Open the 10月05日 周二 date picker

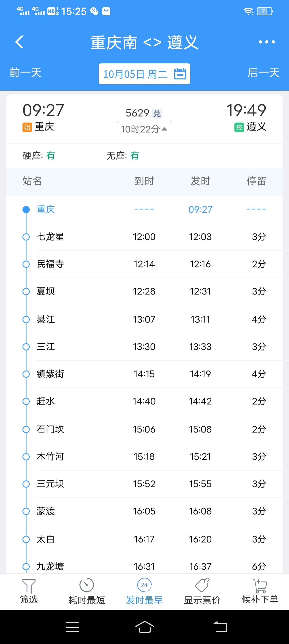tap(135, 74)
